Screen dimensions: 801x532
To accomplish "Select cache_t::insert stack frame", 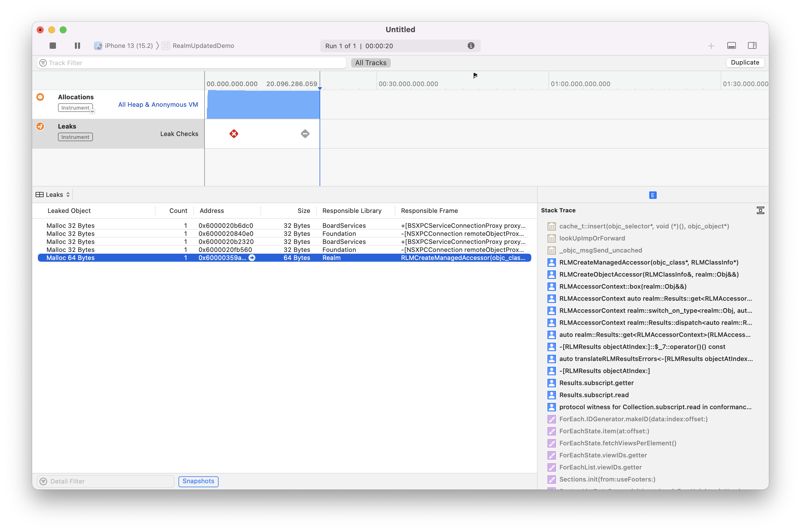I will [644, 226].
